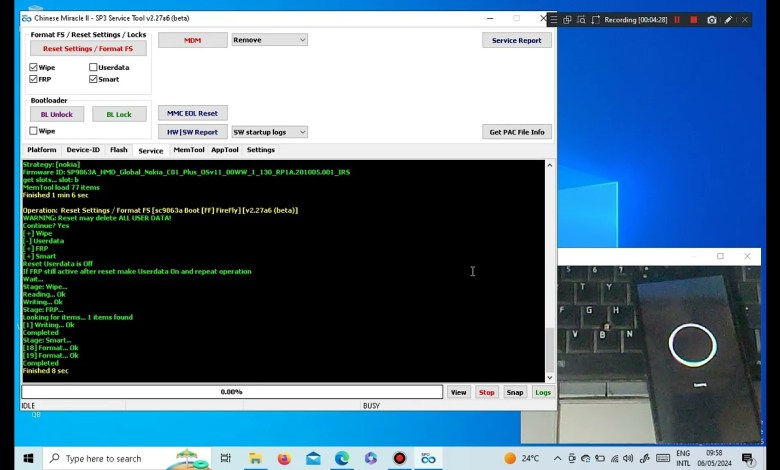This screenshot has width=780, height=470.
Task: Open the clock and date display
Action: (714, 458)
